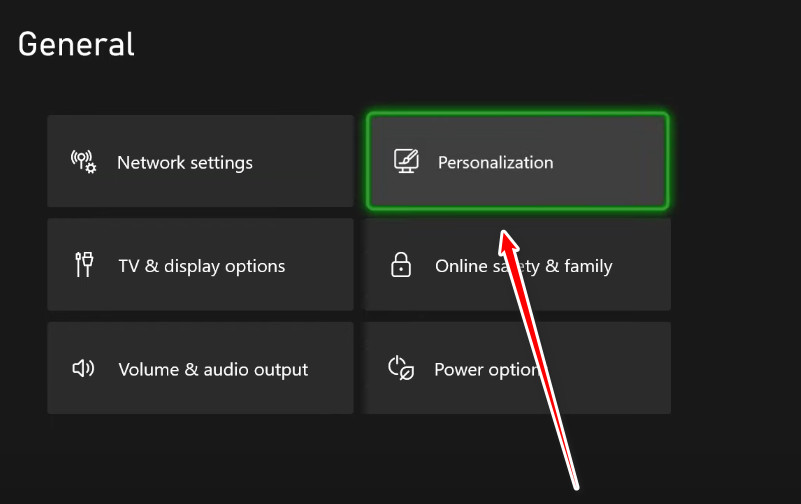Click the TV & display cable icon
The image size is (801, 504).
[x=84, y=265]
